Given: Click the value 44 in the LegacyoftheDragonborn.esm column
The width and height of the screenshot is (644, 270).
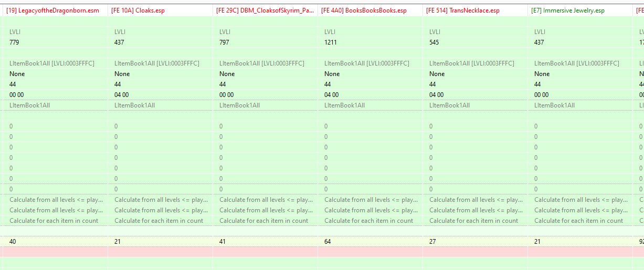Looking at the screenshot, I should [x=13, y=84].
